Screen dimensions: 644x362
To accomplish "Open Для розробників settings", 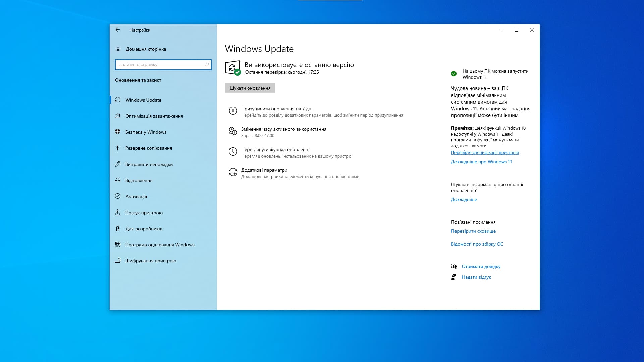I will click(144, 229).
